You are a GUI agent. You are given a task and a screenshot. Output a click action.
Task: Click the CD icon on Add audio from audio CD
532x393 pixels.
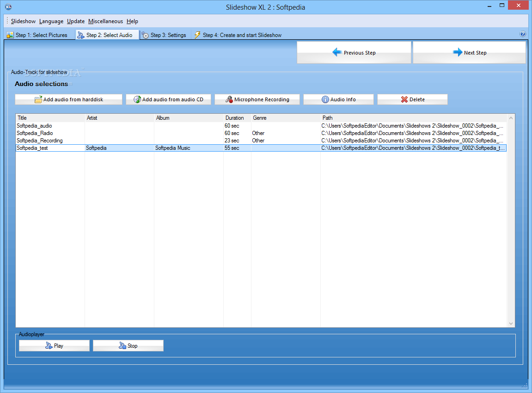click(137, 99)
